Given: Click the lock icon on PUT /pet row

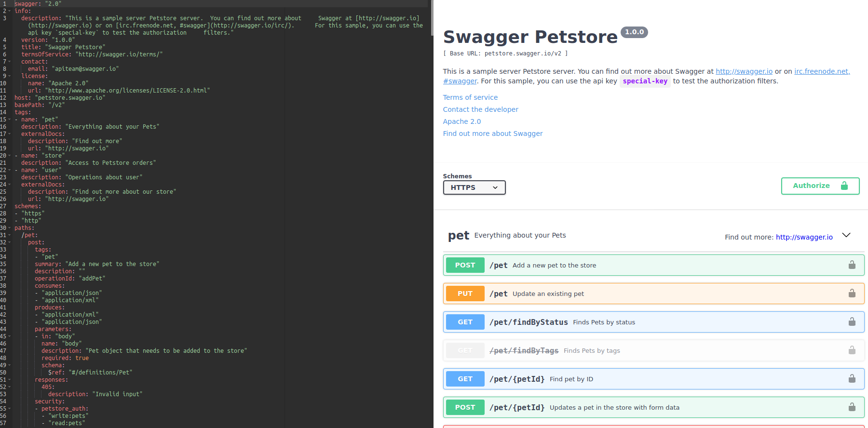Looking at the screenshot, I should [x=852, y=294].
